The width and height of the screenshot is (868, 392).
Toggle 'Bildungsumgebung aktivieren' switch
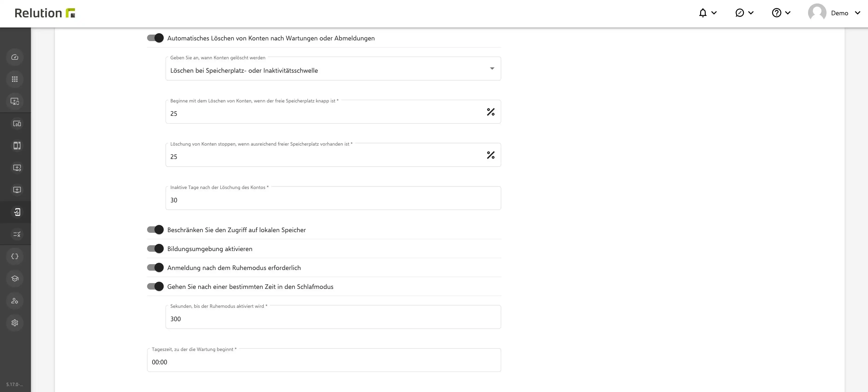click(155, 249)
